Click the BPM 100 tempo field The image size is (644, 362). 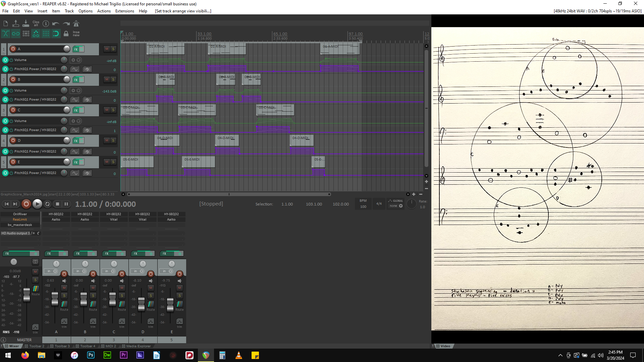click(363, 204)
